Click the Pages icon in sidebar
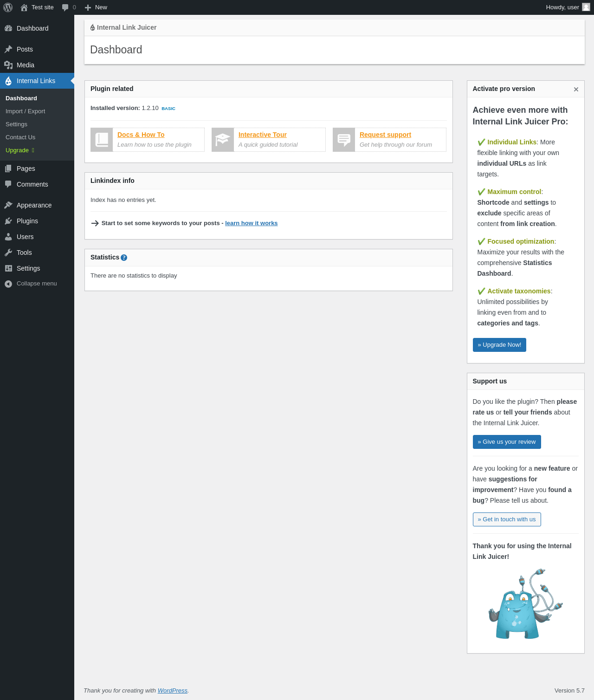594x700 pixels. click(8, 169)
